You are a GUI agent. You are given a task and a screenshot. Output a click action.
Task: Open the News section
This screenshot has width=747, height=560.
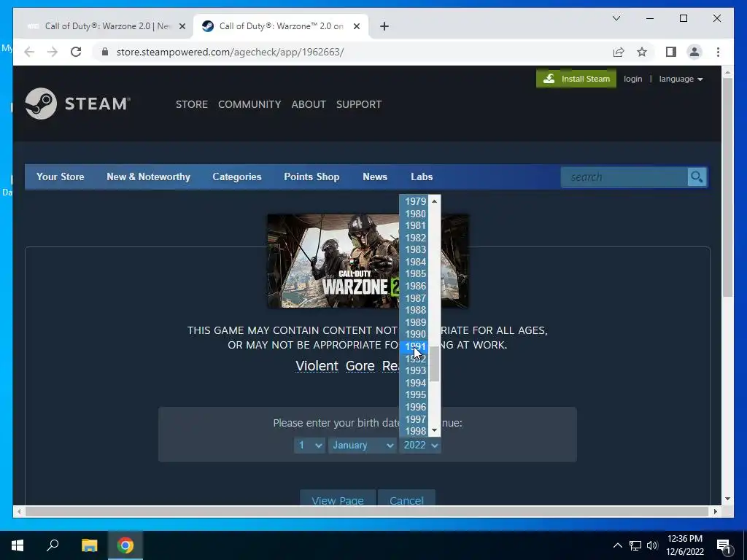click(375, 176)
